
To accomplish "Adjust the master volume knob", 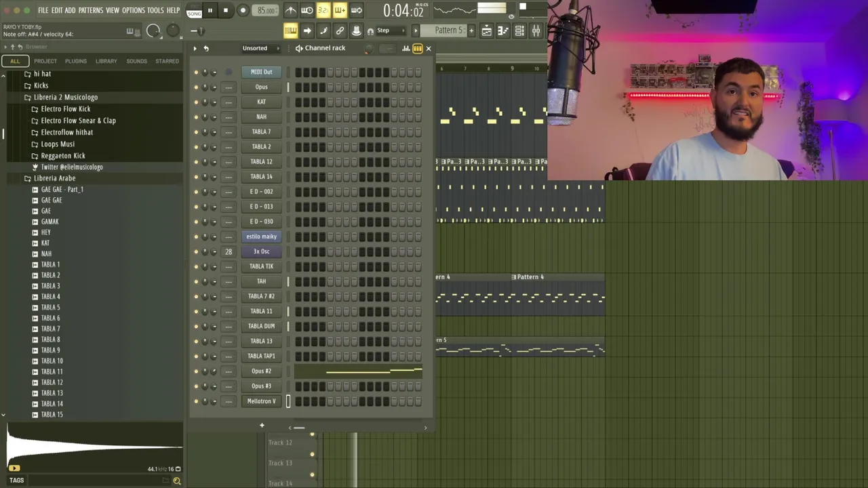I will pyautogui.click(x=153, y=30).
